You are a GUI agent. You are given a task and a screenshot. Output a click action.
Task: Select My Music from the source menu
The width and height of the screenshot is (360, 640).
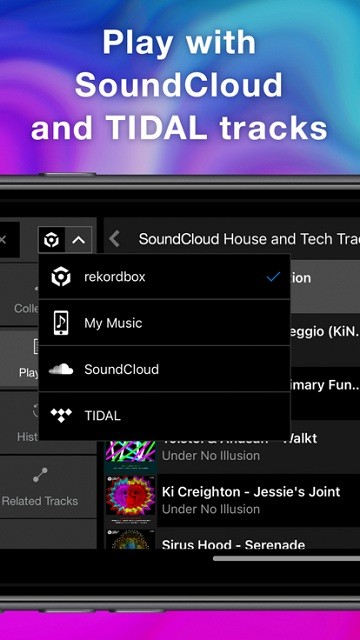point(164,323)
